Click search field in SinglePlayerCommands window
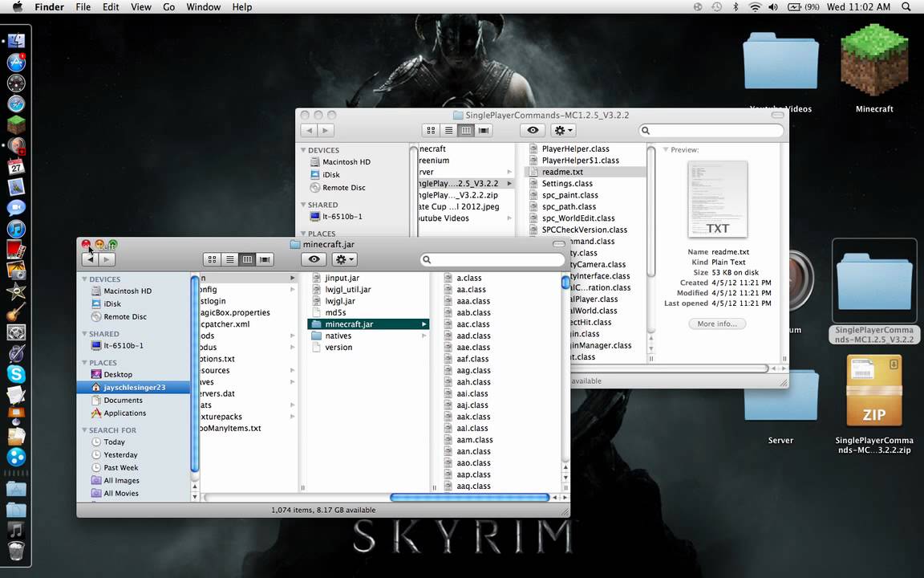Image resolution: width=924 pixels, height=578 pixels. coord(711,130)
